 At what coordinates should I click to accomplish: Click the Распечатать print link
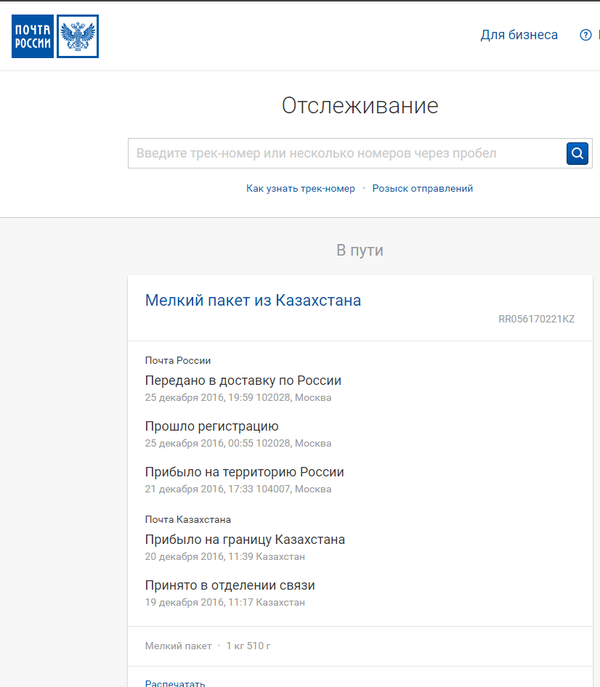pos(175,684)
